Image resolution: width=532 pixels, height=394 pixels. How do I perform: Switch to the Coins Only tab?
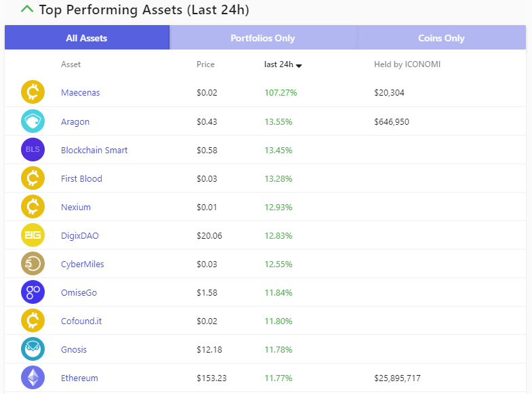pyautogui.click(x=441, y=38)
